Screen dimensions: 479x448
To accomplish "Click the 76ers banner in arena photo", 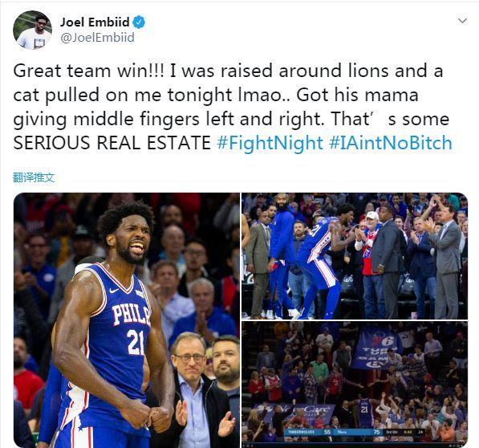I will click(377, 348).
